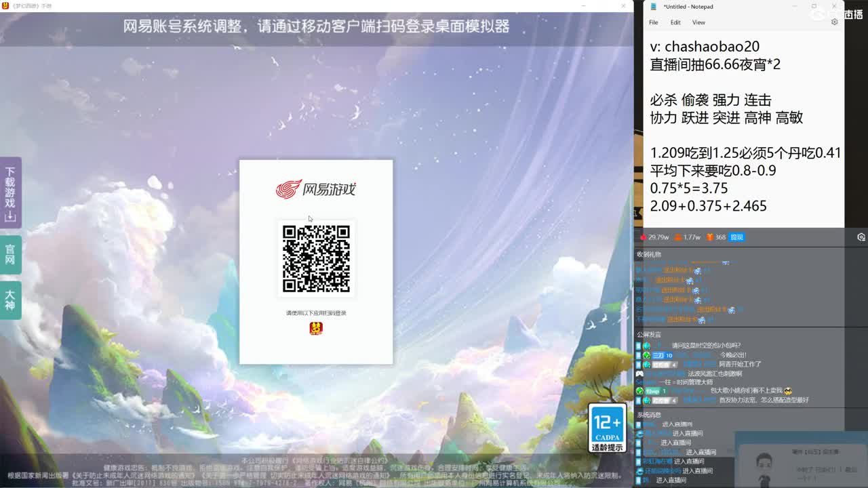The image size is (868, 488).
Task: Click chat message '法波风雷汇也刺激啊'
Action: pyautogui.click(x=715, y=373)
